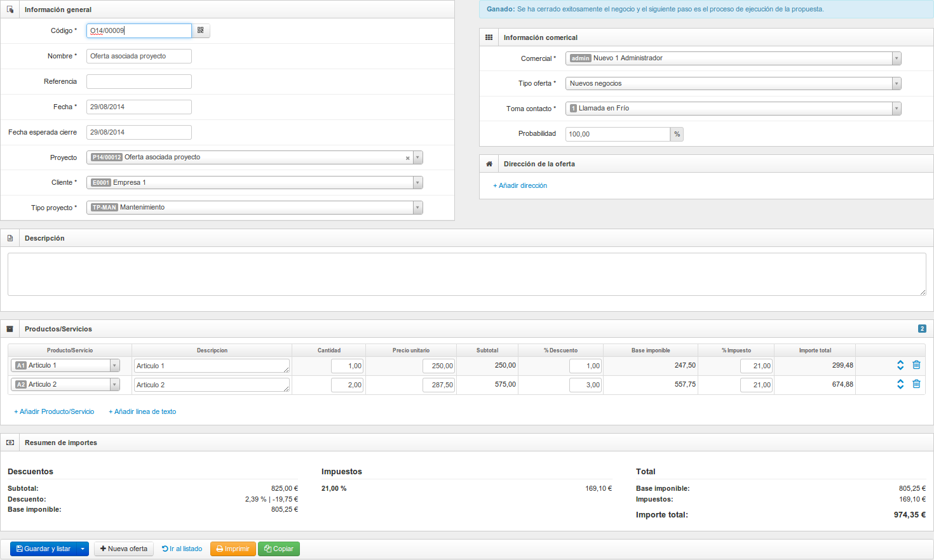The image size is (934, 560).
Task: Click the taxes amount 169,10 € under Impuestos
Action: (599, 488)
